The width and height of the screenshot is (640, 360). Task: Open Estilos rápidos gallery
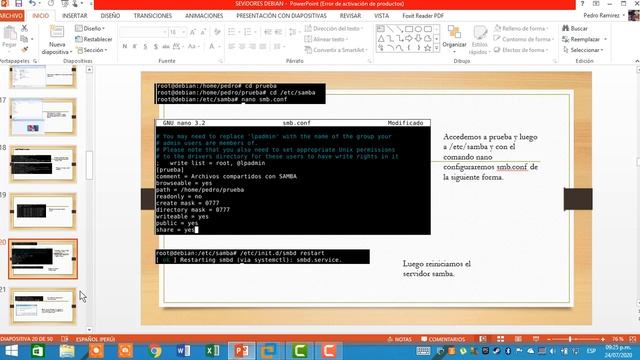(x=480, y=40)
